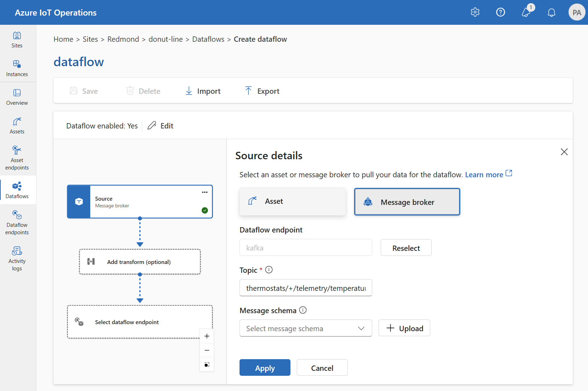This screenshot has width=588, height=391.
Task: Open the notifications bell icon
Action: coord(552,12)
